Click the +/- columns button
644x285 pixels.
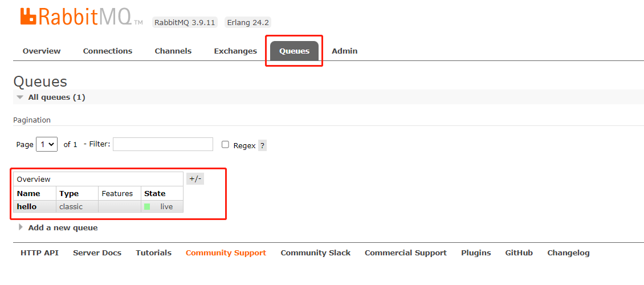click(195, 179)
